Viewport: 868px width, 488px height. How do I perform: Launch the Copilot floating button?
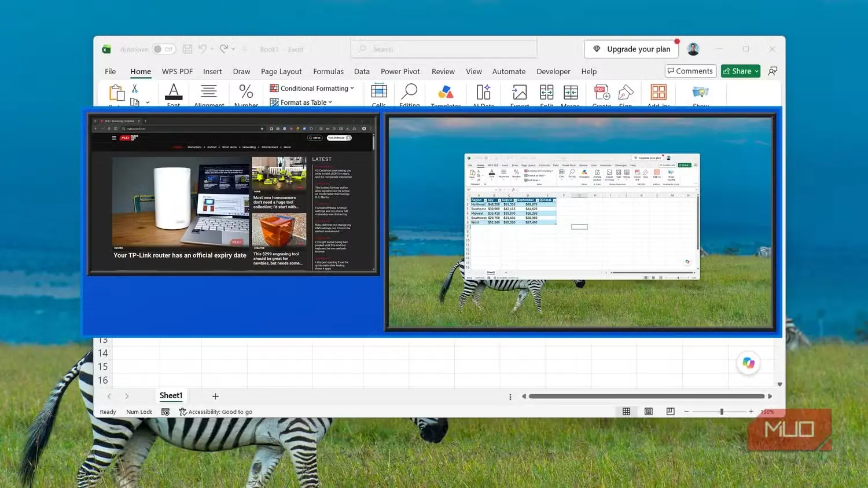(x=748, y=363)
